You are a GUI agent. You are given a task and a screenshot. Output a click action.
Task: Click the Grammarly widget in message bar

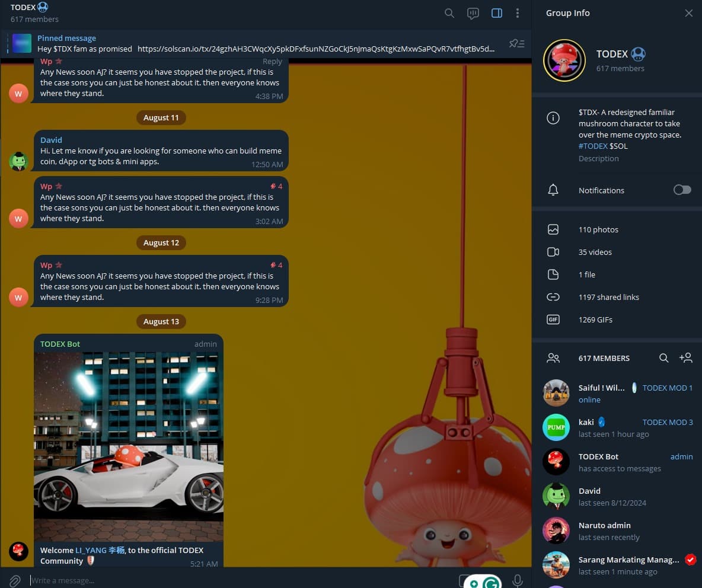coord(482,581)
